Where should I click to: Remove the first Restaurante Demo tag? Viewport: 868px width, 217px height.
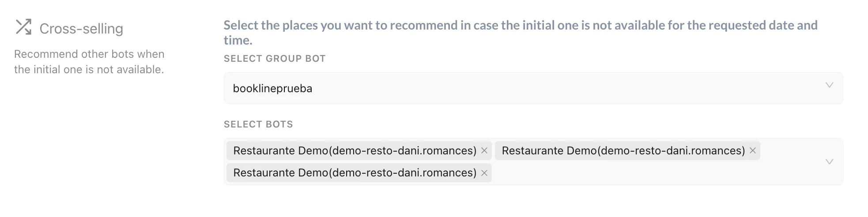tap(484, 151)
